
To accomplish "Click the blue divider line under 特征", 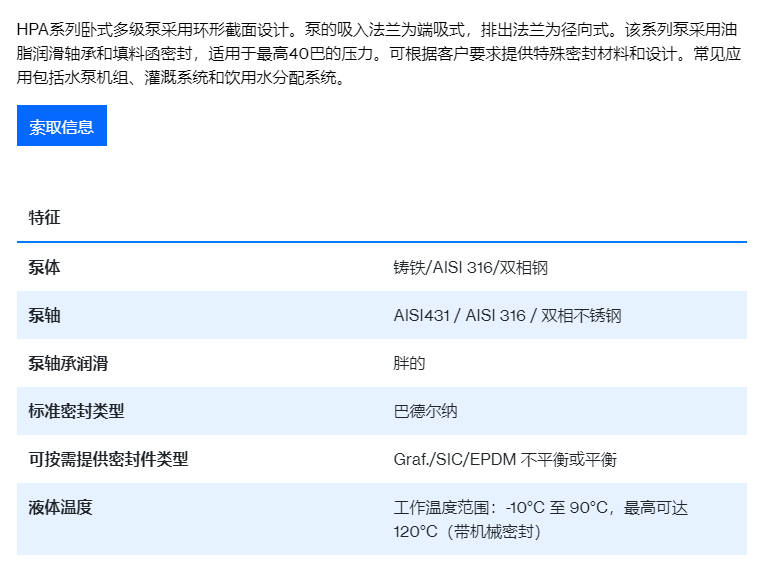I will tap(381, 242).
